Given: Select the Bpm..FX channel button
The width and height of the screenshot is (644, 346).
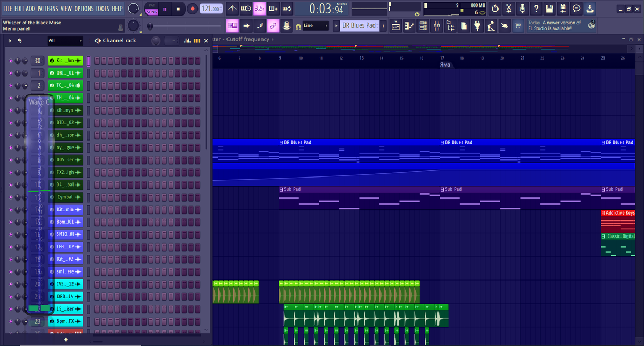Looking at the screenshot, I should [x=65, y=321].
